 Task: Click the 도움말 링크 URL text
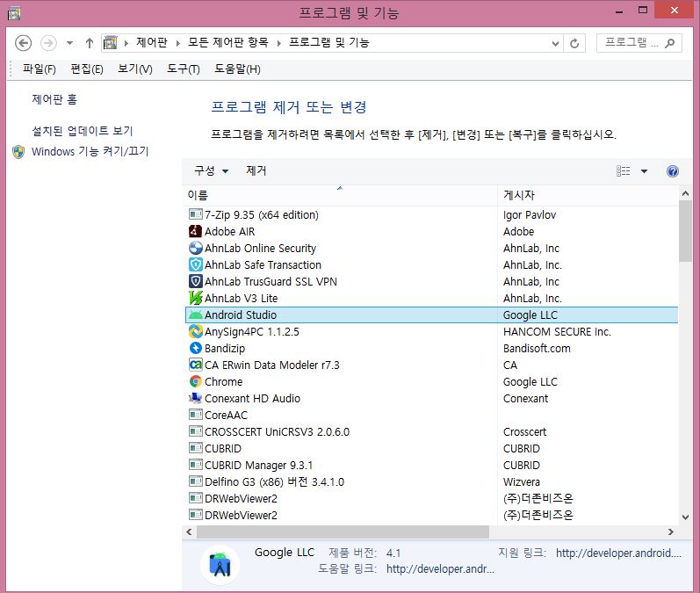click(440, 569)
